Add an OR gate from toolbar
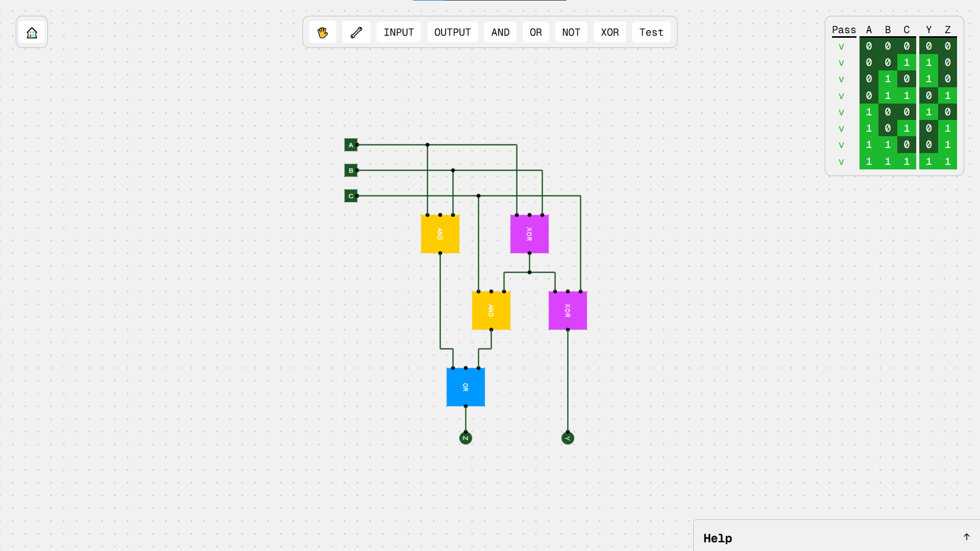This screenshot has height=551, width=980. point(535,33)
